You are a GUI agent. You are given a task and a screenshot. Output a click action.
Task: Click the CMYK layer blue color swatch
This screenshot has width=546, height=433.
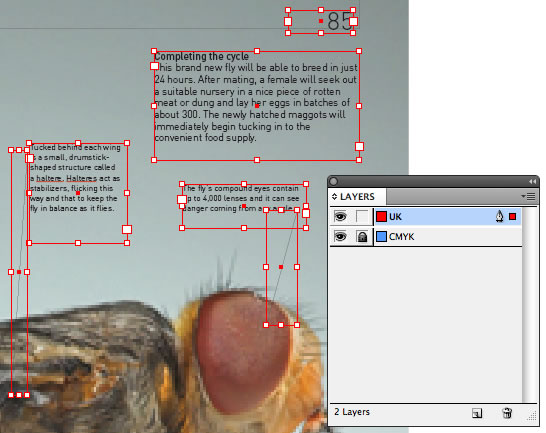point(381,237)
